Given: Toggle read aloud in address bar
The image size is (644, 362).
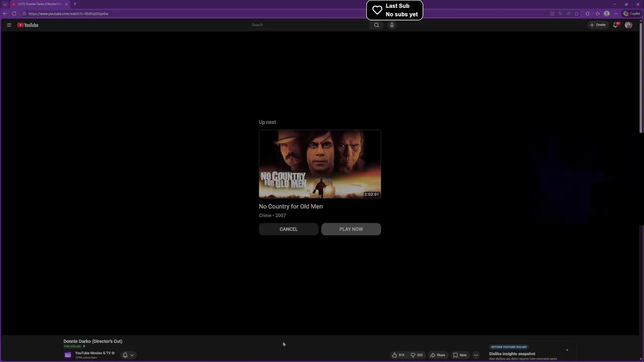Looking at the screenshot, I should (569, 14).
